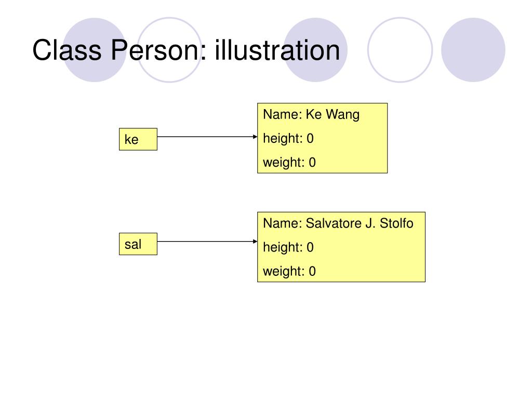Select the filled lavender circle behind 'Class'

pyautogui.click(x=95, y=50)
